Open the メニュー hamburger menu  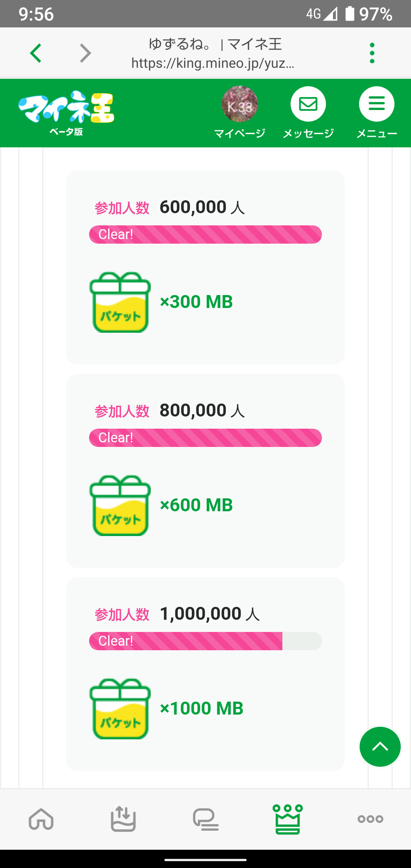(x=376, y=104)
